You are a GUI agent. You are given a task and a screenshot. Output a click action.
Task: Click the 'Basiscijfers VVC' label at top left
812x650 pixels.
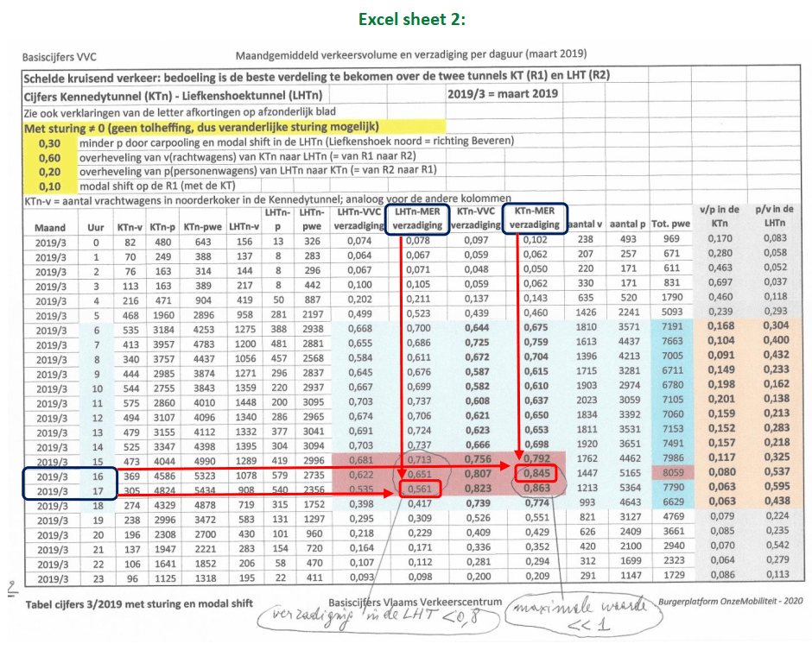pos(60,58)
